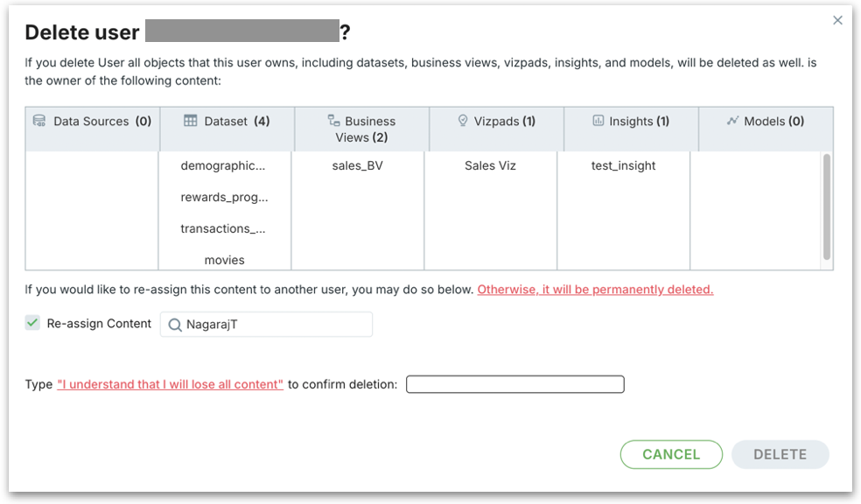Click the content table vertical scrollbar
Image resolution: width=861 pixels, height=504 pixels.
(x=827, y=206)
